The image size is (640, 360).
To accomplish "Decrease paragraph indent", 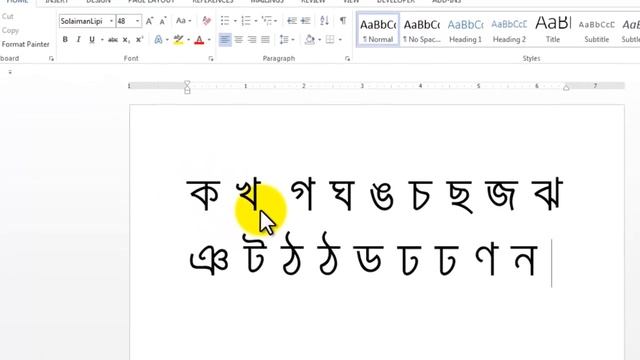I will pyautogui.click(x=291, y=21).
